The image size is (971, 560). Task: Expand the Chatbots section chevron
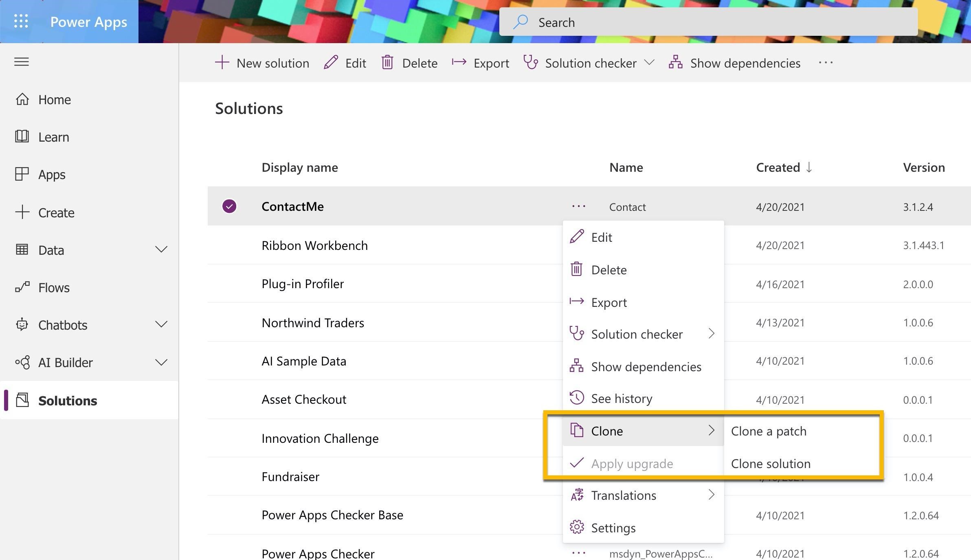coord(161,324)
